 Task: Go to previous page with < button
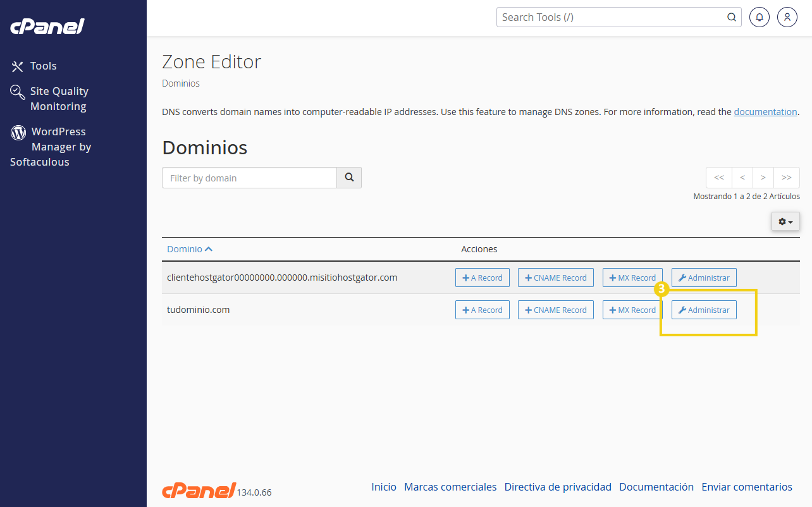[742, 178]
